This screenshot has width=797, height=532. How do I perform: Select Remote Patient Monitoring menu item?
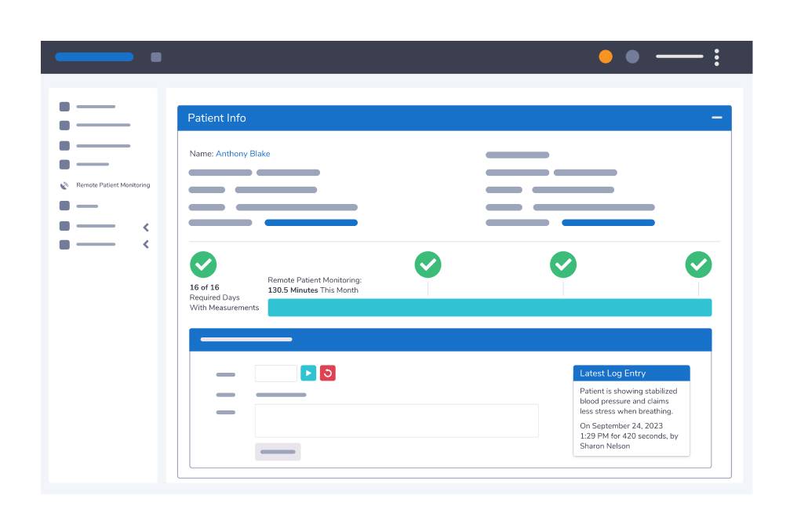112,186
